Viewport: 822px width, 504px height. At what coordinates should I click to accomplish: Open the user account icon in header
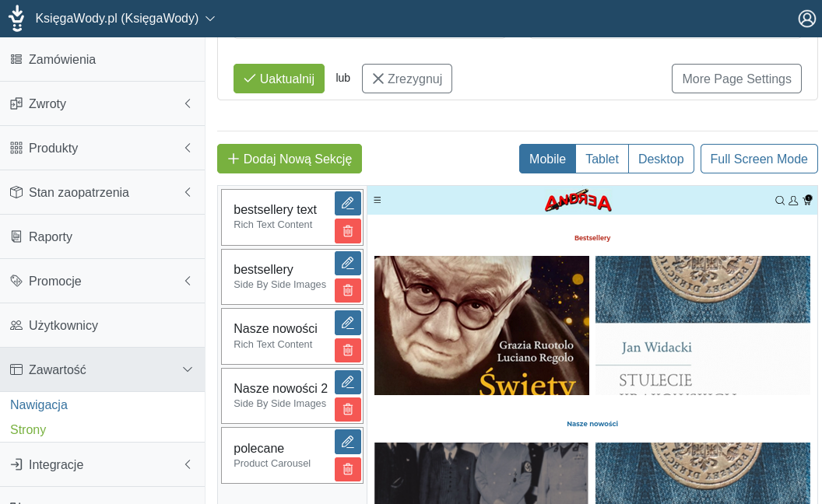point(806,19)
